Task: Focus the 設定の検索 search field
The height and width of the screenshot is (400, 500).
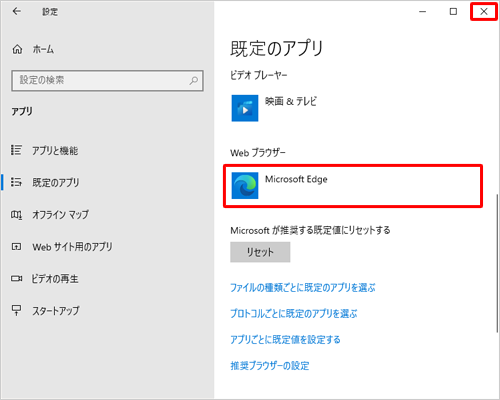Action: point(107,80)
